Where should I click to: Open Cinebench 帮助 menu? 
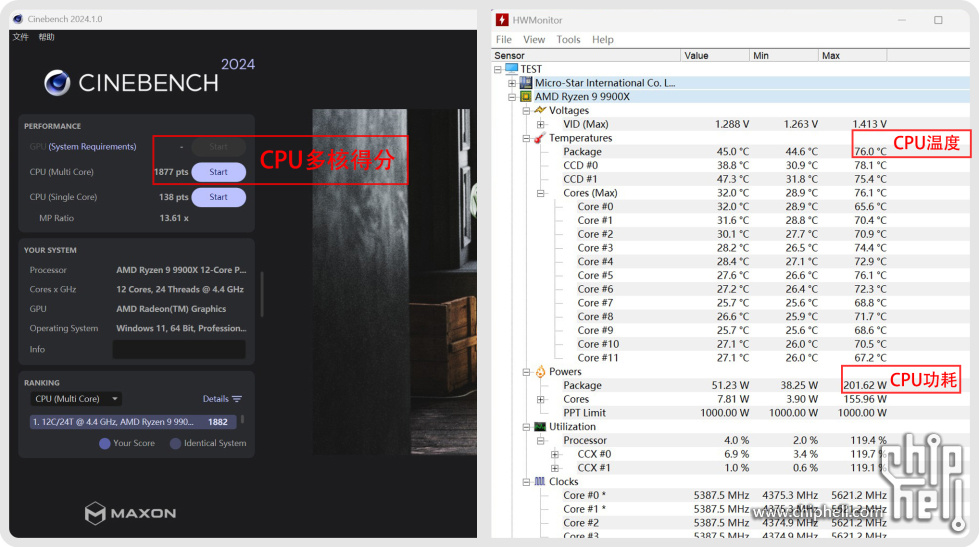tap(46, 37)
